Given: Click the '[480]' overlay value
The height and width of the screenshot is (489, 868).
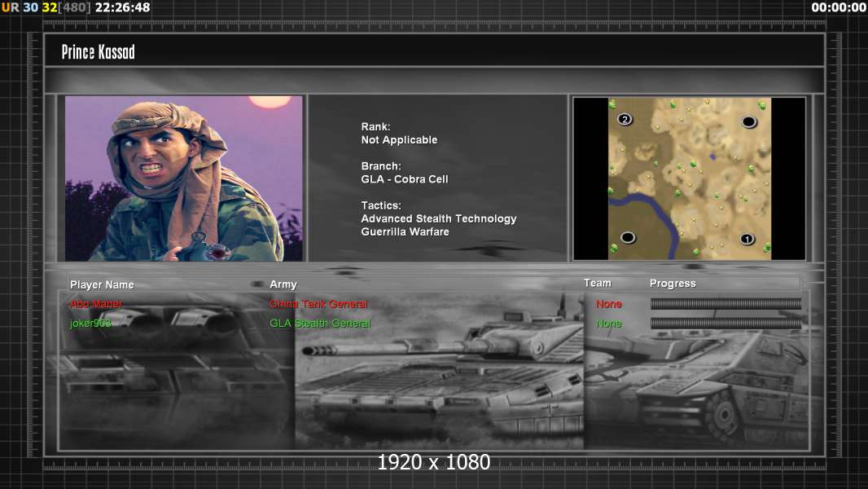Looking at the screenshot, I should (75, 8).
